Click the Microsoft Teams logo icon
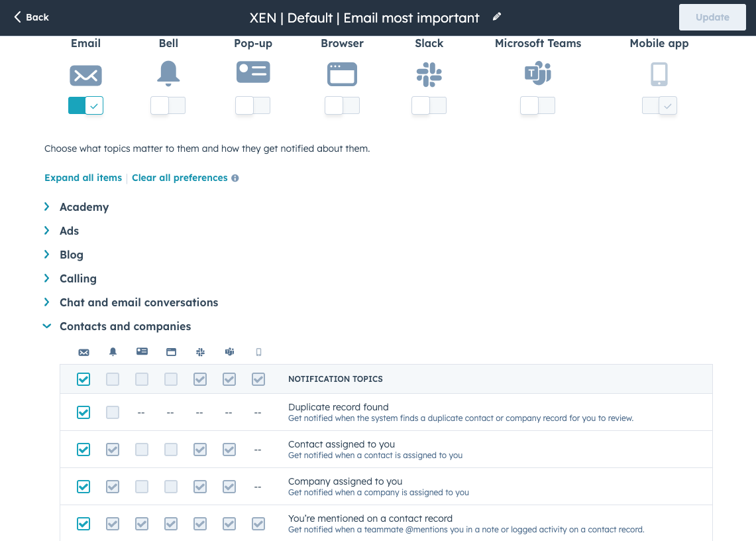756x541 pixels. click(538, 73)
